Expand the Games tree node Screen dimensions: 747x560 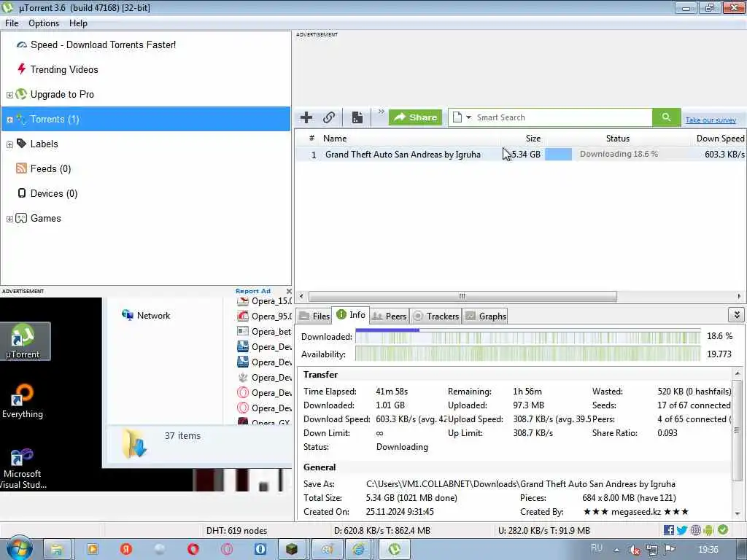(x=9, y=219)
